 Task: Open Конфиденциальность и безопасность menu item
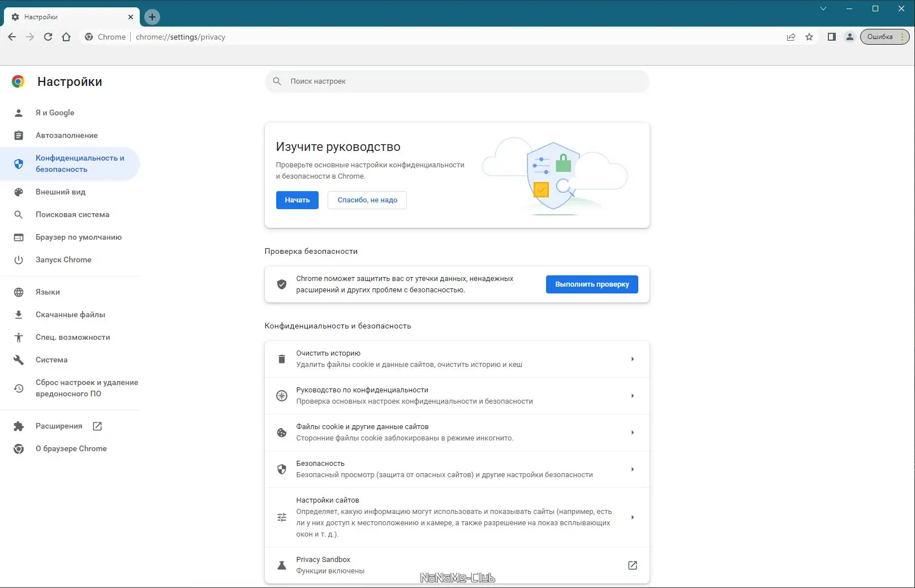[79, 163]
